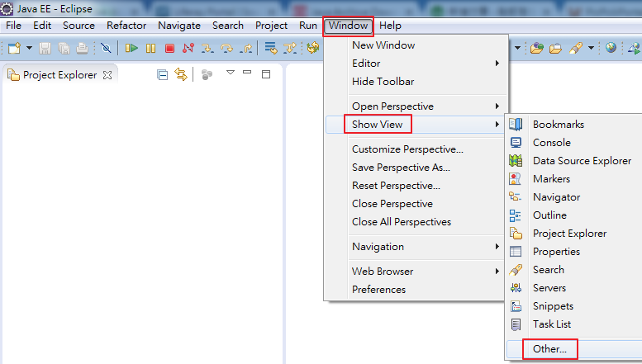The width and height of the screenshot is (642, 364).
Task: Collapse All in Project Explorer
Action: [163, 75]
